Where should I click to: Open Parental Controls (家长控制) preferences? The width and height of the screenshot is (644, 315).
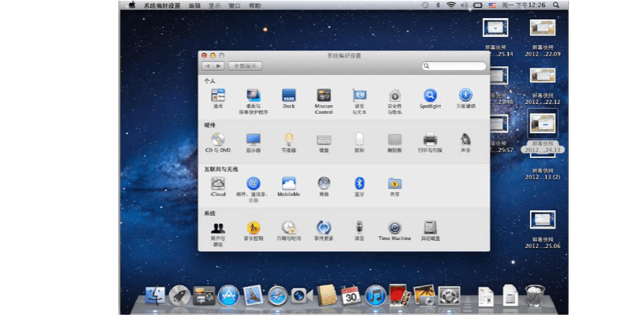coord(253,228)
